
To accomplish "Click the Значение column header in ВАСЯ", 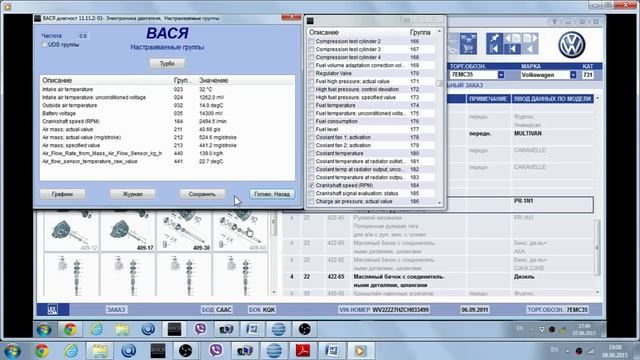I will 213,80.
